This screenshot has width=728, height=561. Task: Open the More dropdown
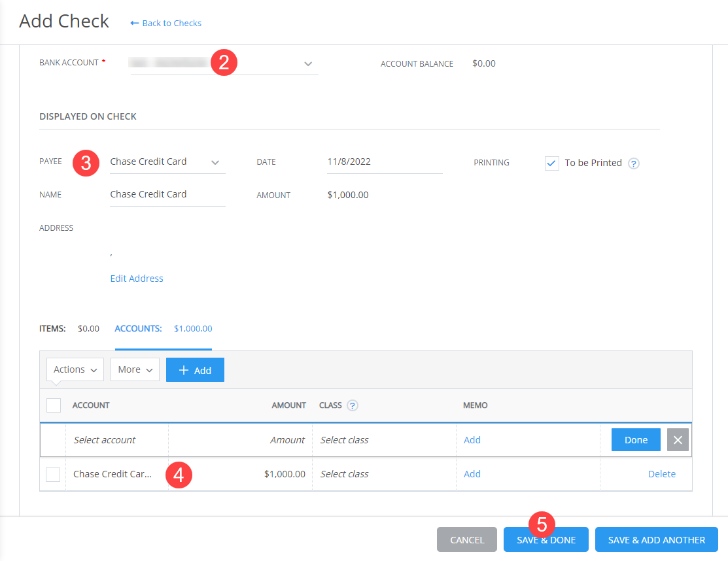(135, 369)
